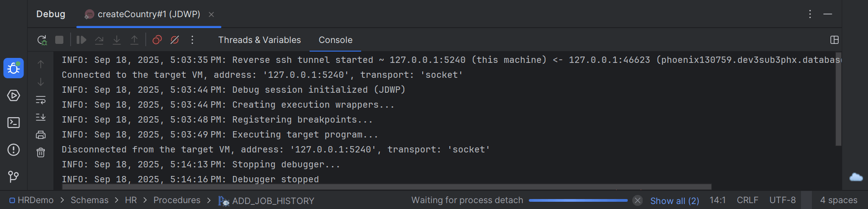Select the Console tab
This screenshot has height=209, width=868.
(335, 40)
